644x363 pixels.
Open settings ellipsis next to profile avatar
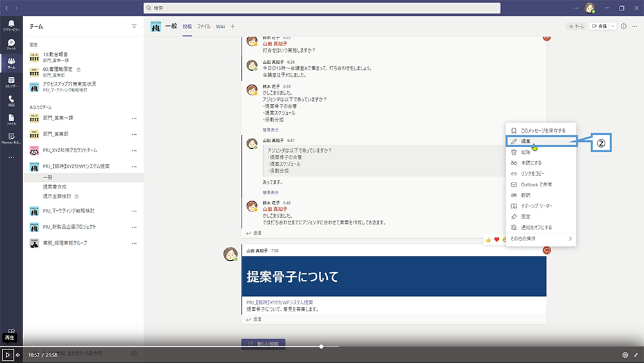pyautogui.click(x=576, y=8)
